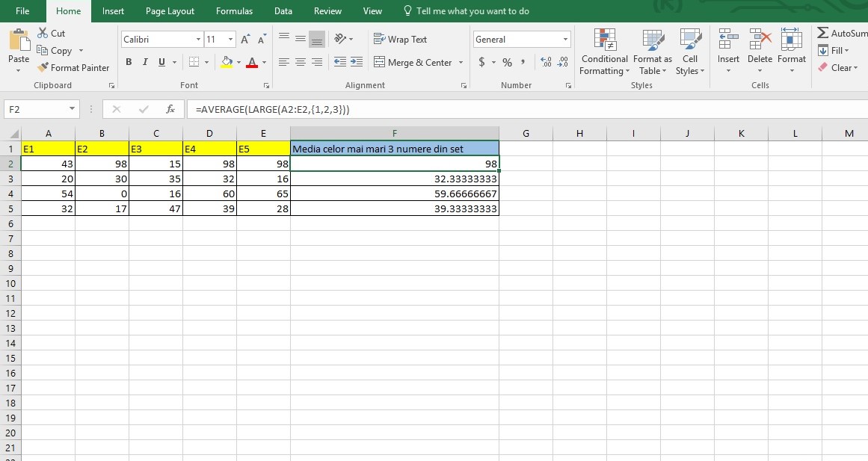
Task: Click the Format Painter tool
Action: pyautogui.click(x=73, y=67)
